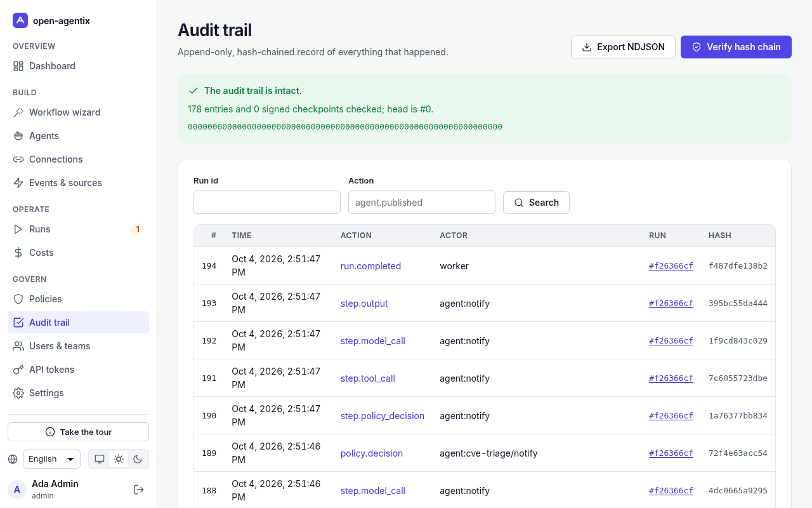The height and width of the screenshot is (508, 812).
Task: Click the Policies shield icon
Action: click(x=18, y=299)
